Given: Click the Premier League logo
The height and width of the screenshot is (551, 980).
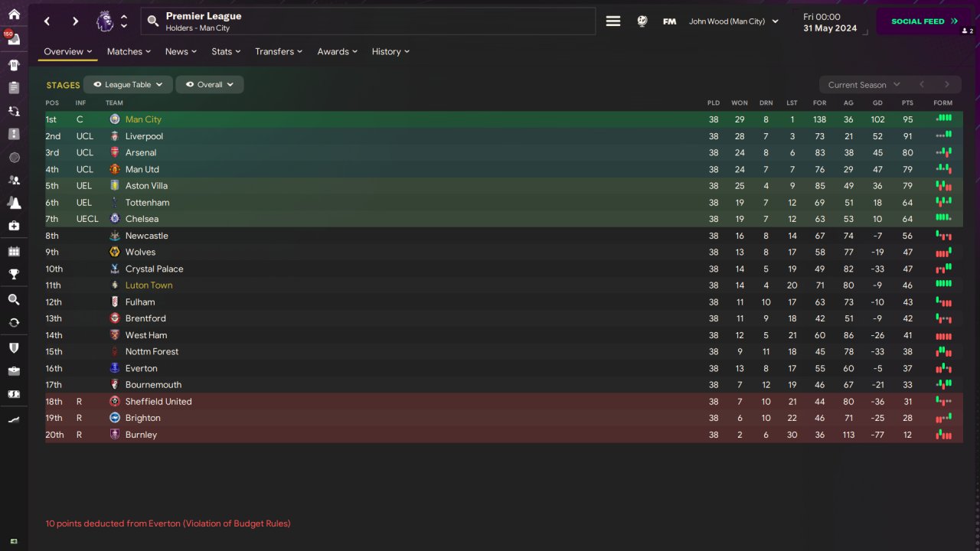Looking at the screenshot, I should click(x=105, y=21).
